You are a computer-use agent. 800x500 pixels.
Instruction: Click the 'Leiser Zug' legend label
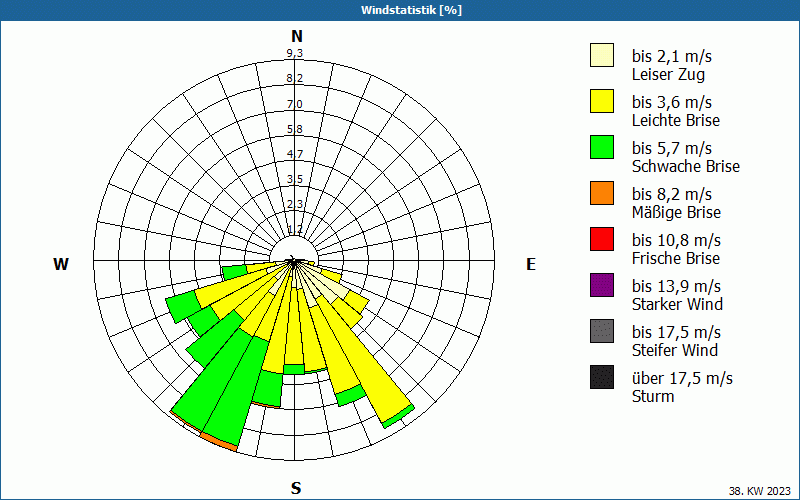pyautogui.click(x=668, y=74)
